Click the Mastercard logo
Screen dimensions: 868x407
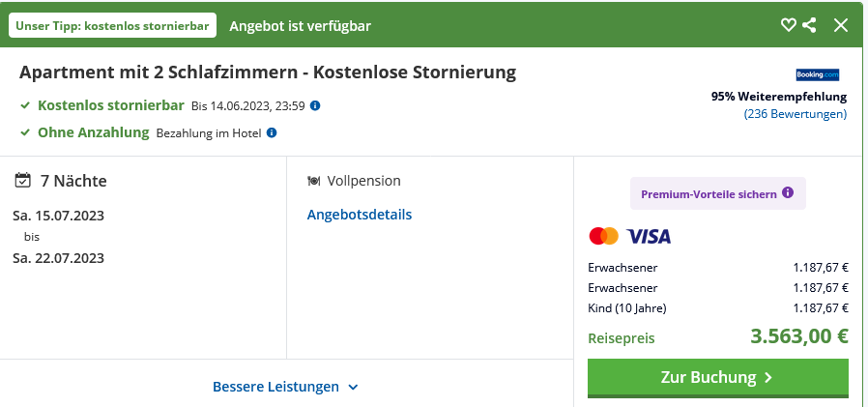click(x=603, y=236)
